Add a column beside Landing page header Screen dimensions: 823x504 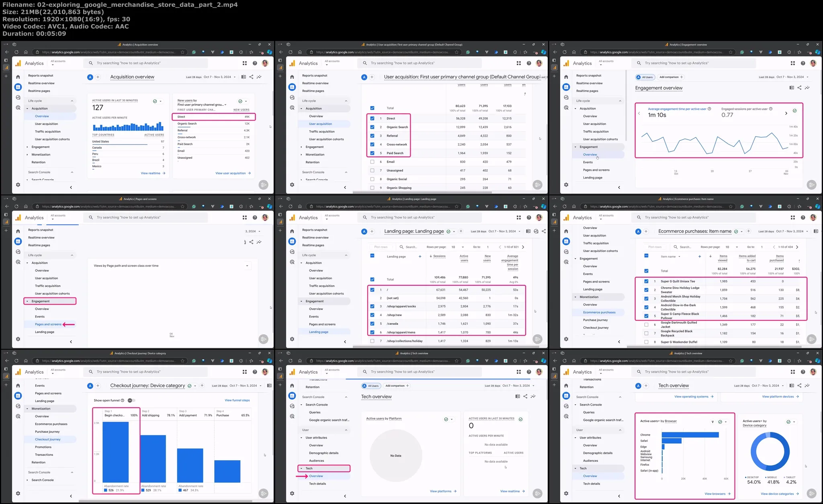coord(420,256)
